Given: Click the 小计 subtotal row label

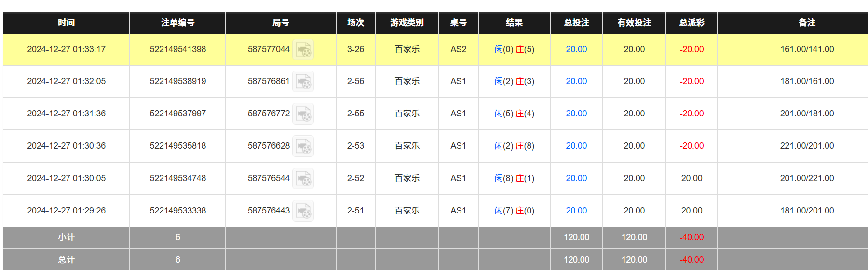Looking at the screenshot, I should 67,237.
